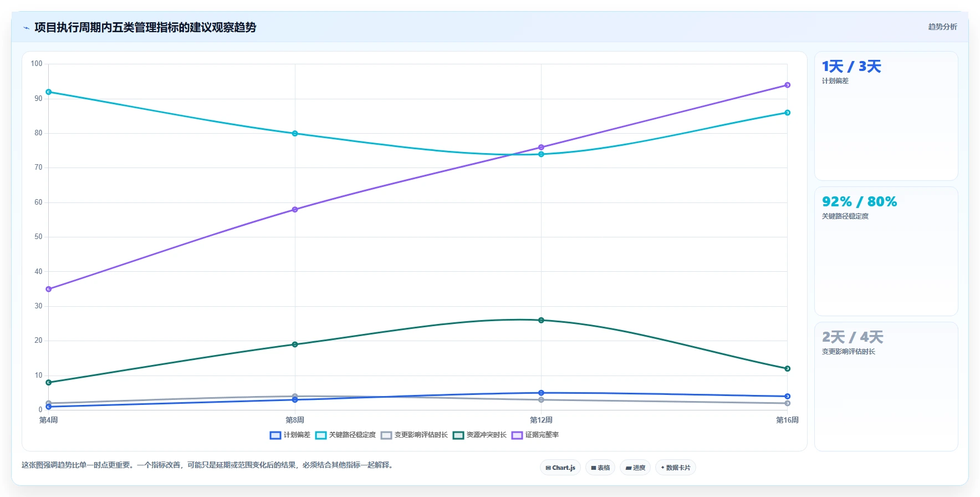
Task: Click the 表格 tag button
Action: tap(600, 468)
